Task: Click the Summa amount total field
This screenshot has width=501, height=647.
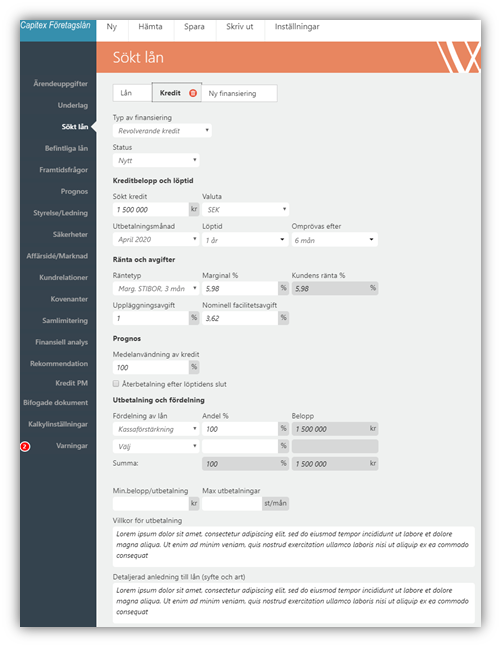Action: pyautogui.click(x=335, y=464)
